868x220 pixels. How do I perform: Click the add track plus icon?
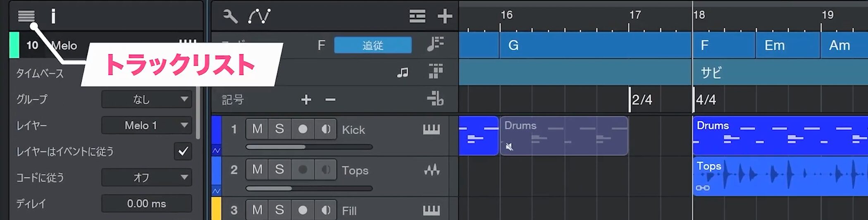pyautogui.click(x=445, y=17)
